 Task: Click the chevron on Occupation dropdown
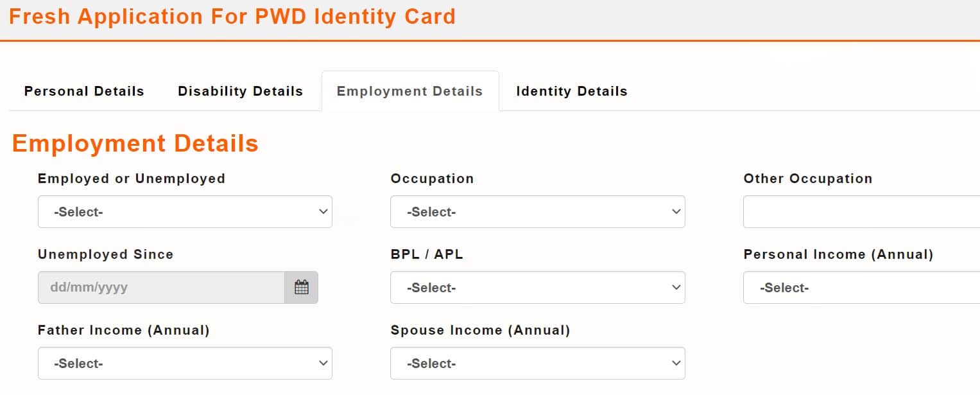click(x=675, y=211)
